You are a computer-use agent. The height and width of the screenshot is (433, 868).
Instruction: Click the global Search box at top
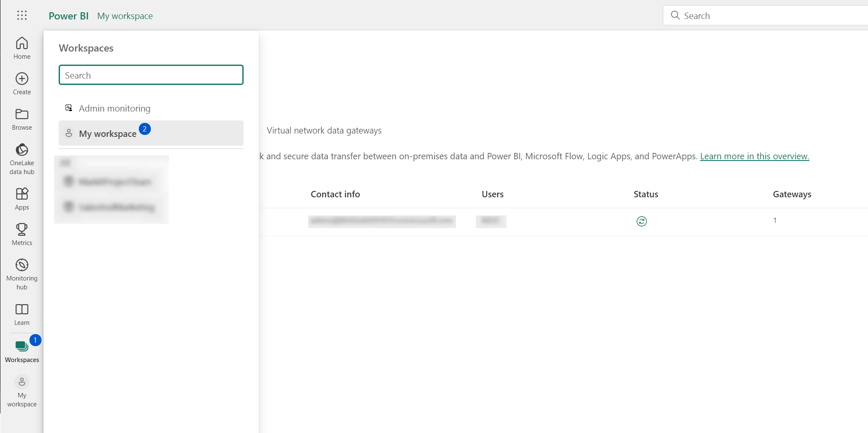[x=765, y=16]
